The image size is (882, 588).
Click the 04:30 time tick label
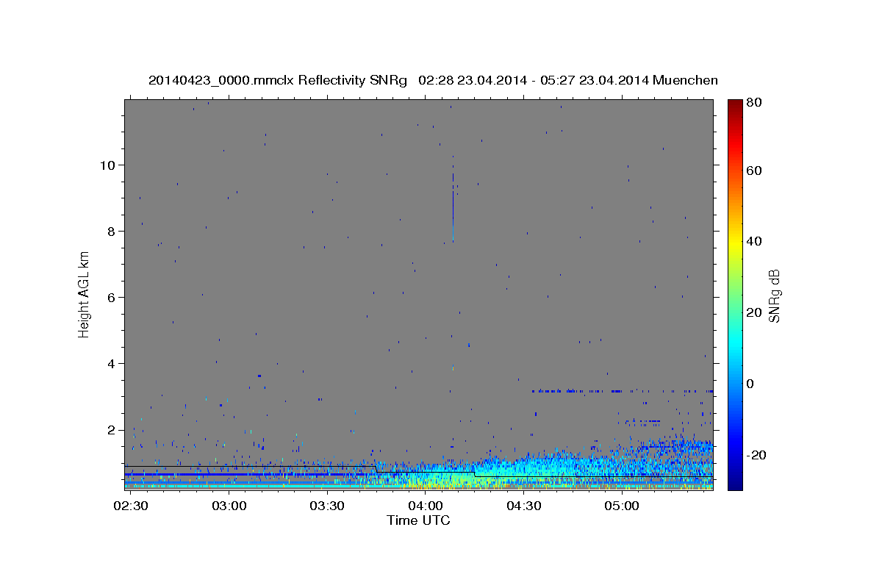(523, 506)
